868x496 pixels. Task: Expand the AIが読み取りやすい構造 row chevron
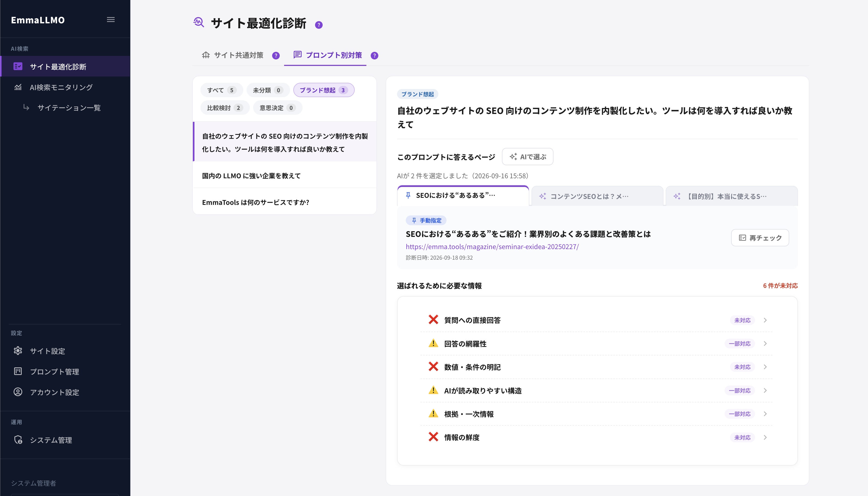click(765, 390)
